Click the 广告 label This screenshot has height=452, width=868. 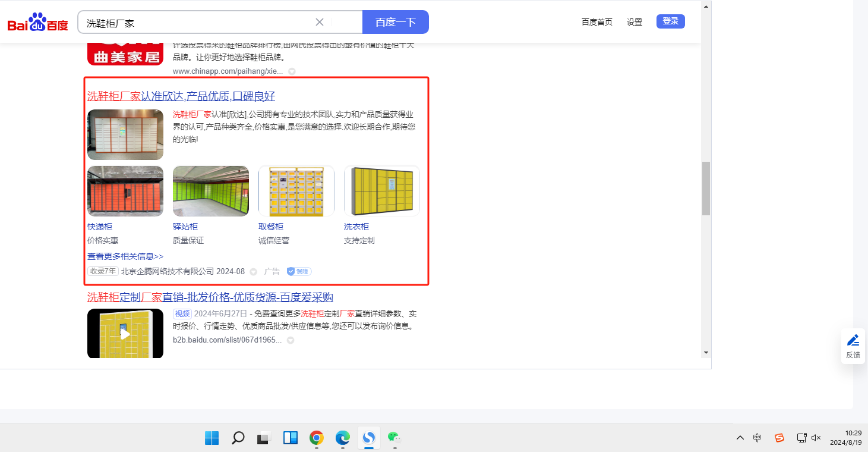point(272,271)
